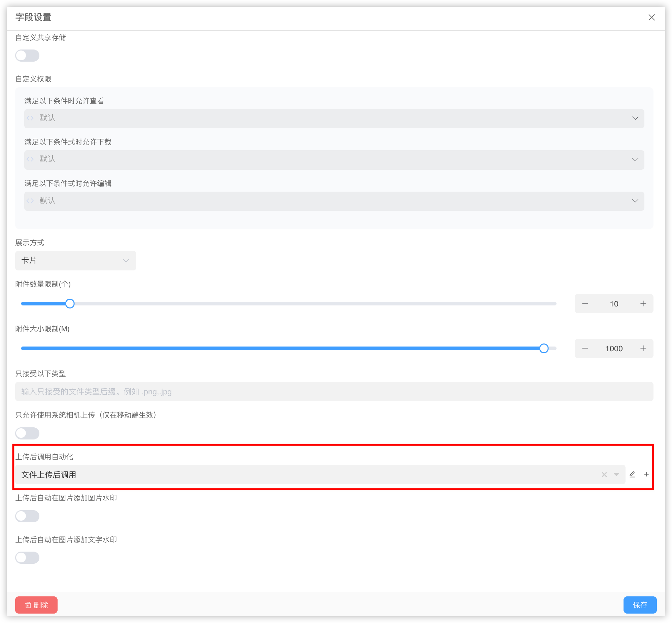Open the edit permission condition dropdown
Image resolution: width=672 pixels, height=623 pixels.
tap(334, 201)
